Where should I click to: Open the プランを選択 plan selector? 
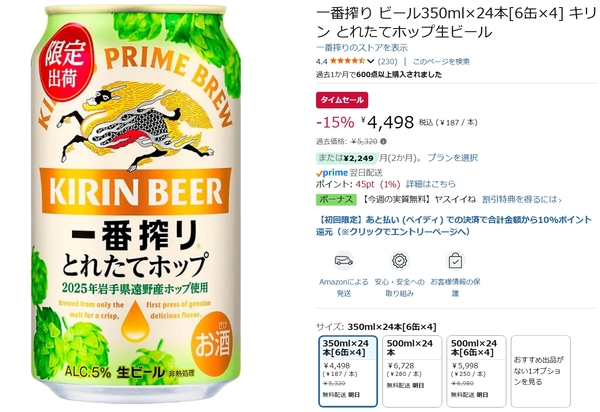coord(453,158)
